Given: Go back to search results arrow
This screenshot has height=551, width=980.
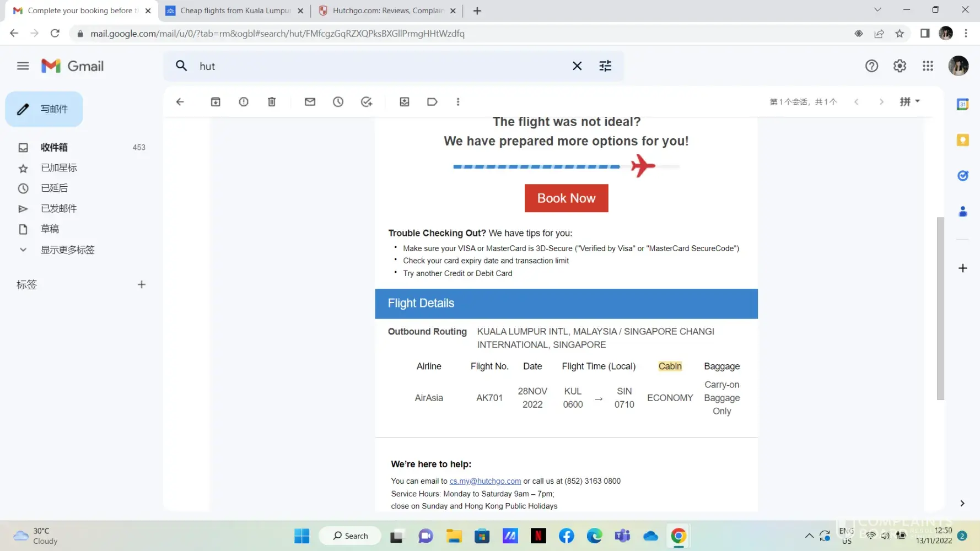Looking at the screenshot, I should coord(180,102).
